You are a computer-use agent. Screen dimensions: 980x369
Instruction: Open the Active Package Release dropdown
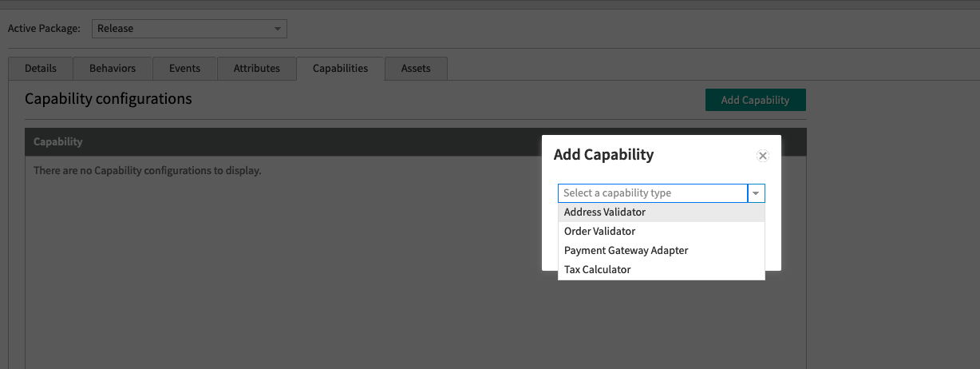(x=189, y=29)
